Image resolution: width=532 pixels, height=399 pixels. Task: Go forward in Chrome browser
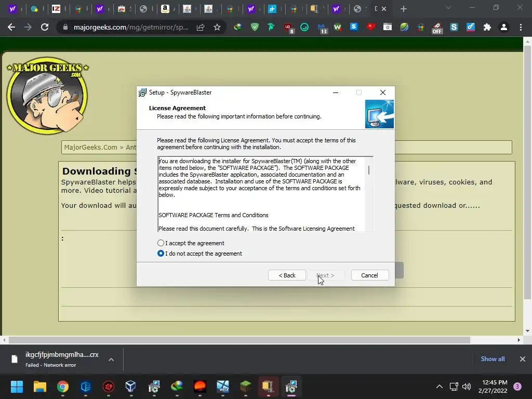[28, 27]
